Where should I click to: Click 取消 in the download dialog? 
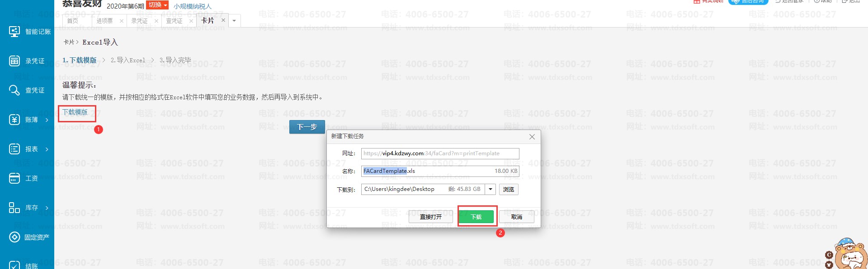517,217
